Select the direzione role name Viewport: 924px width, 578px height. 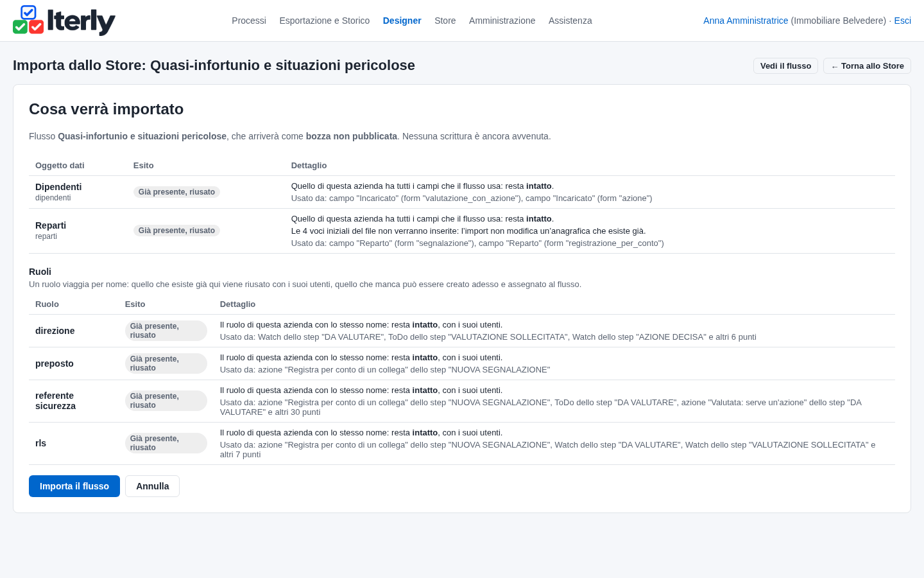[x=55, y=331]
